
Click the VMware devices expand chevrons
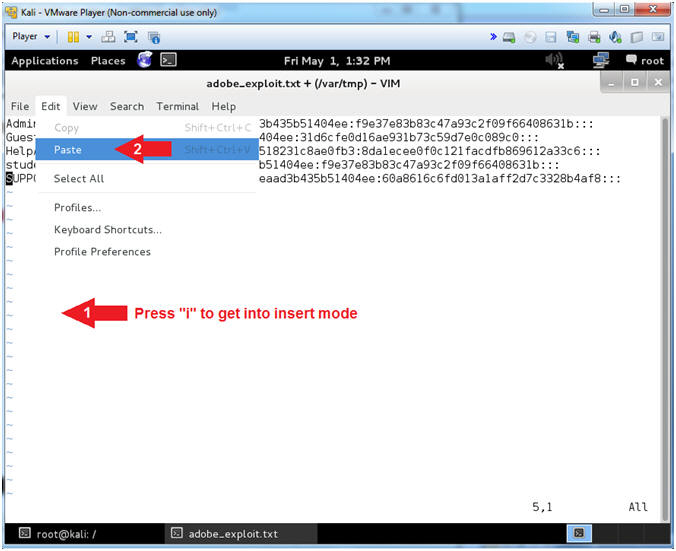point(493,37)
